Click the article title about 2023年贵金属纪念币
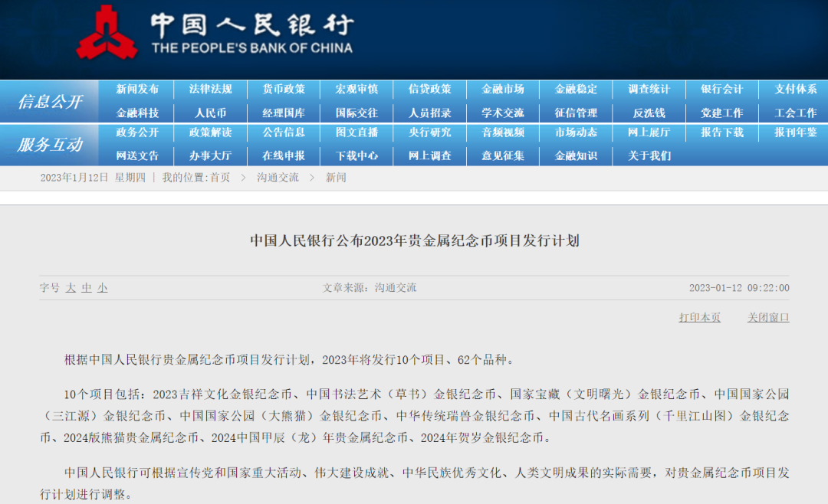 (x=415, y=241)
